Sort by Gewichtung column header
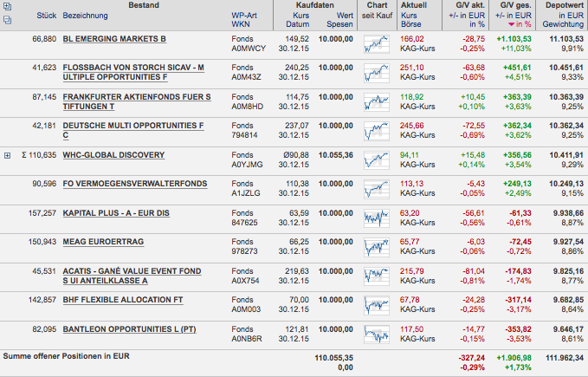This screenshot has height=377, width=588. click(x=563, y=24)
